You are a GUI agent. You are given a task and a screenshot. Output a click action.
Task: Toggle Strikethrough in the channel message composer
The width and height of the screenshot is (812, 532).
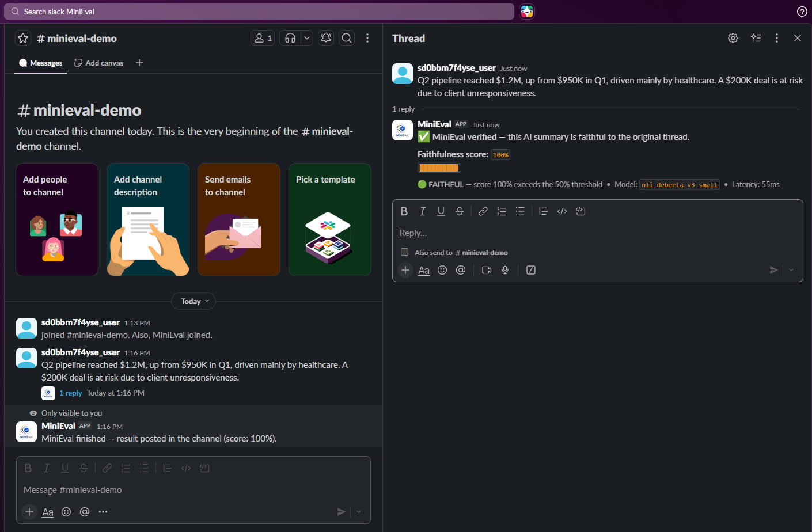tap(84, 468)
